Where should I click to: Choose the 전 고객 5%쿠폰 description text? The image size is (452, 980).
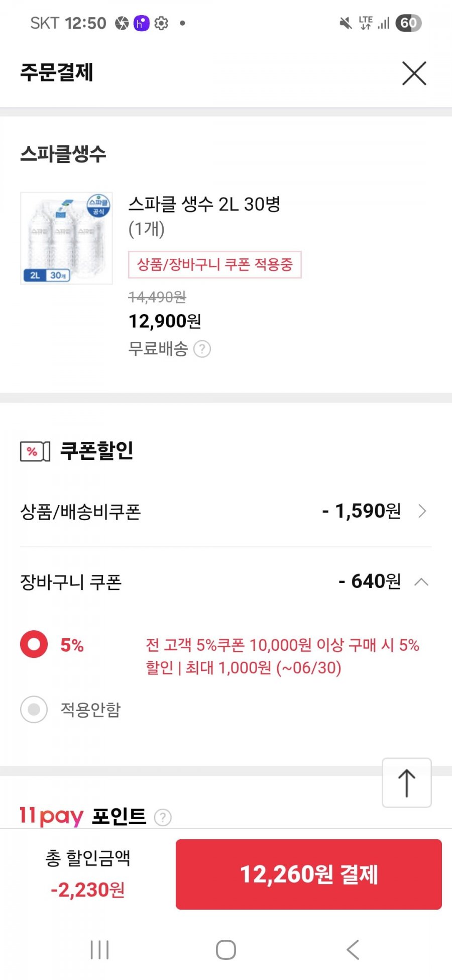click(282, 656)
